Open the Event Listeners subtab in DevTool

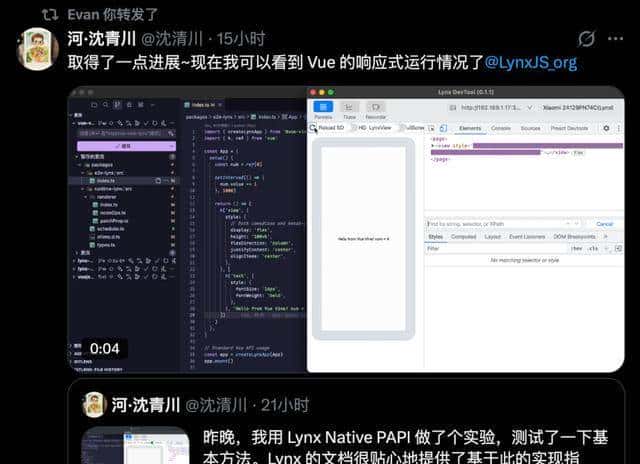pyautogui.click(x=527, y=237)
